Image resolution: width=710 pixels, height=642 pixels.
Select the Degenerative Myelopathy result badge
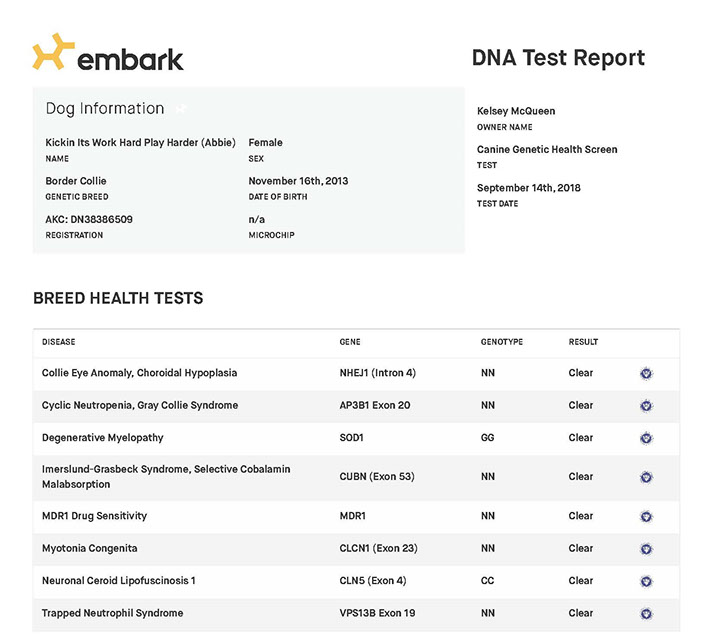(x=646, y=438)
